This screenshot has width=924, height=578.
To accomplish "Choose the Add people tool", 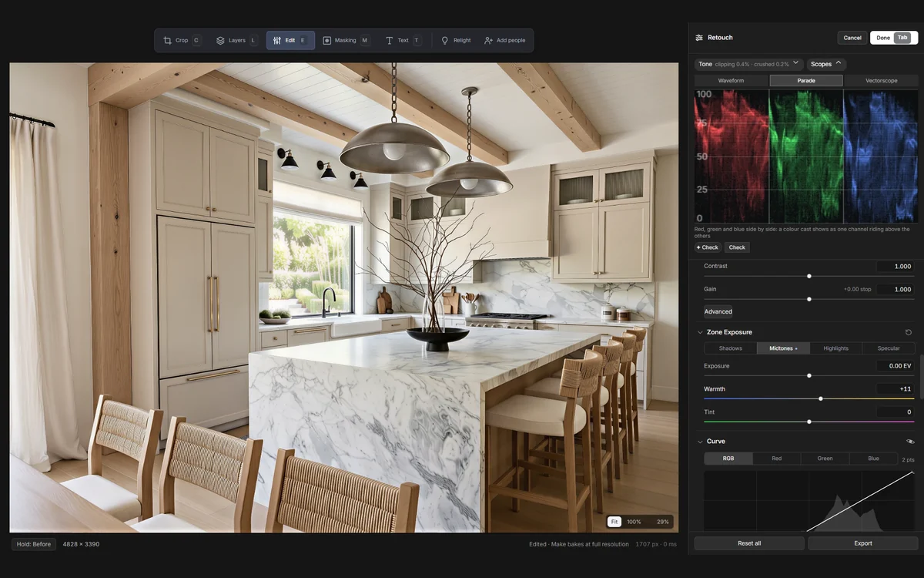I will click(x=505, y=40).
